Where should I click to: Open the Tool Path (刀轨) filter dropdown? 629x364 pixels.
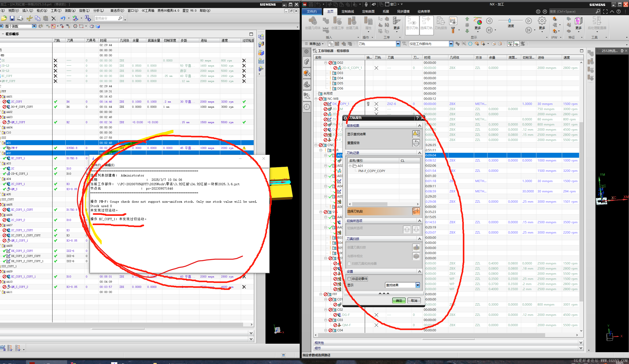tap(398, 44)
